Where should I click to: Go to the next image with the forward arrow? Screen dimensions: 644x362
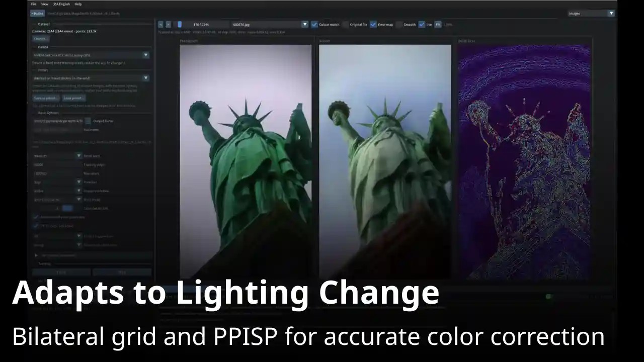coord(168,24)
